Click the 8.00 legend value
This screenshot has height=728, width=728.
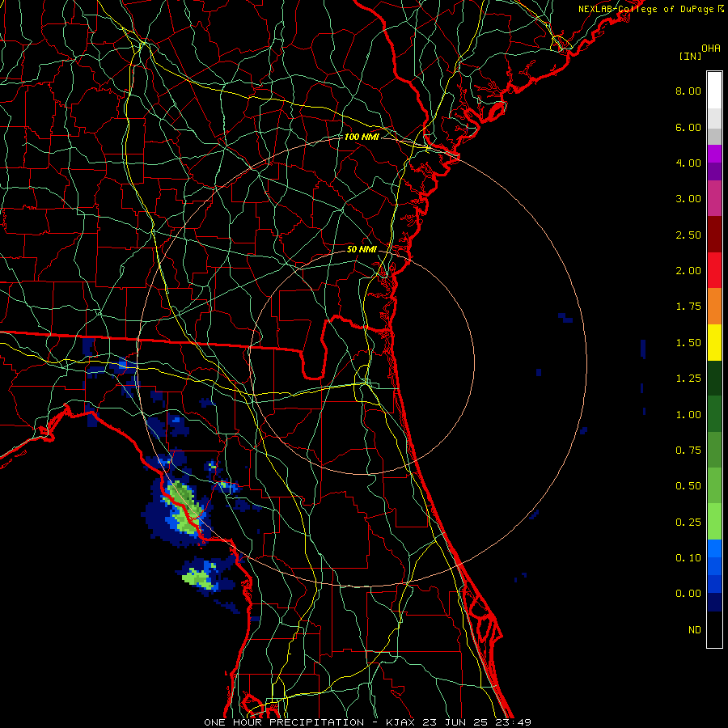[688, 91]
